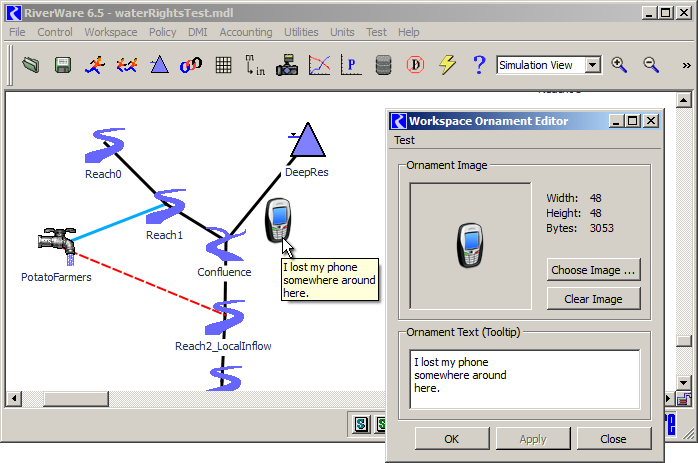Expand hidden toolbar items with the double chevron
The width and height of the screenshot is (698, 463).
point(686,65)
